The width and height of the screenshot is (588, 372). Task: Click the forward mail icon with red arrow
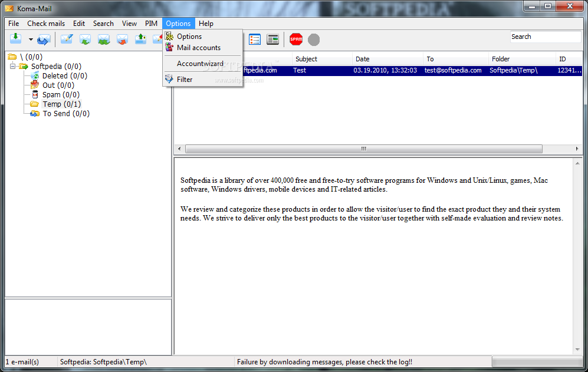pyautogui.click(x=122, y=39)
